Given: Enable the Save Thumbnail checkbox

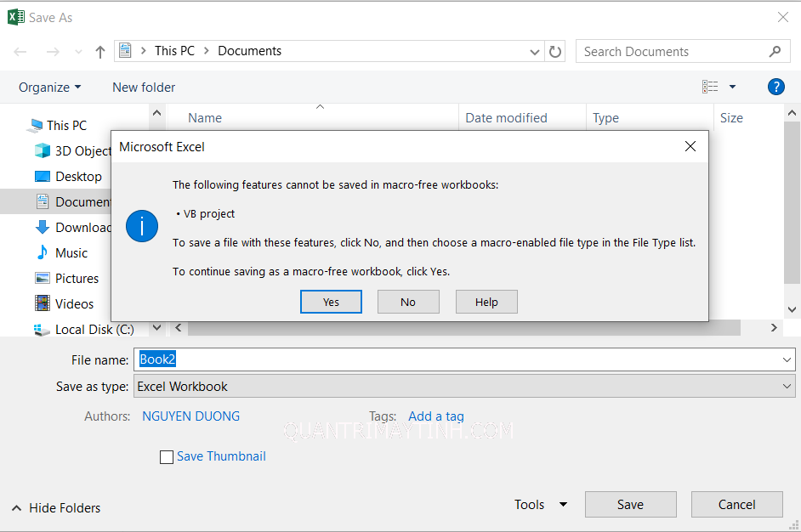Looking at the screenshot, I should coord(167,457).
